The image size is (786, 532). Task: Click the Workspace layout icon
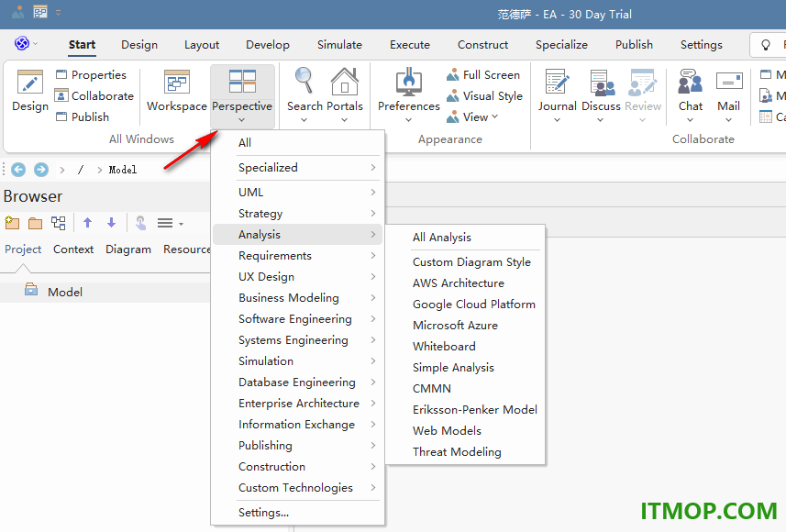(177, 83)
